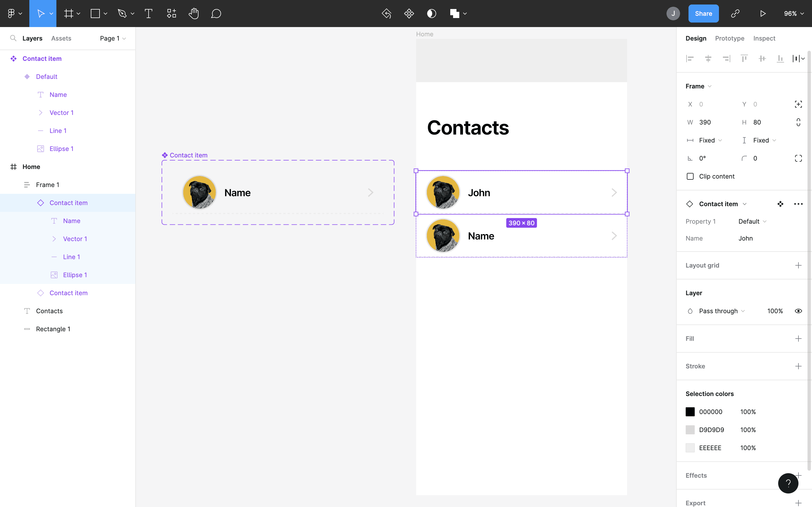
Task: Click the help question mark button
Action: [788, 483]
